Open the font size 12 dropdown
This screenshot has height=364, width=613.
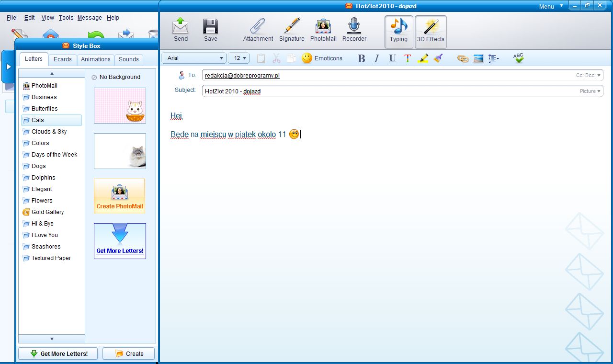[238, 58]
